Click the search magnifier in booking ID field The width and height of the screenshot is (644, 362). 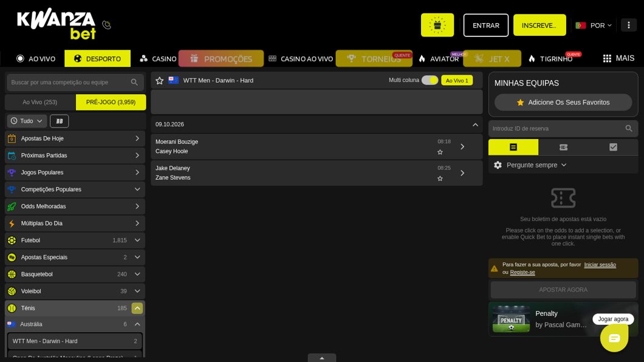628,129
